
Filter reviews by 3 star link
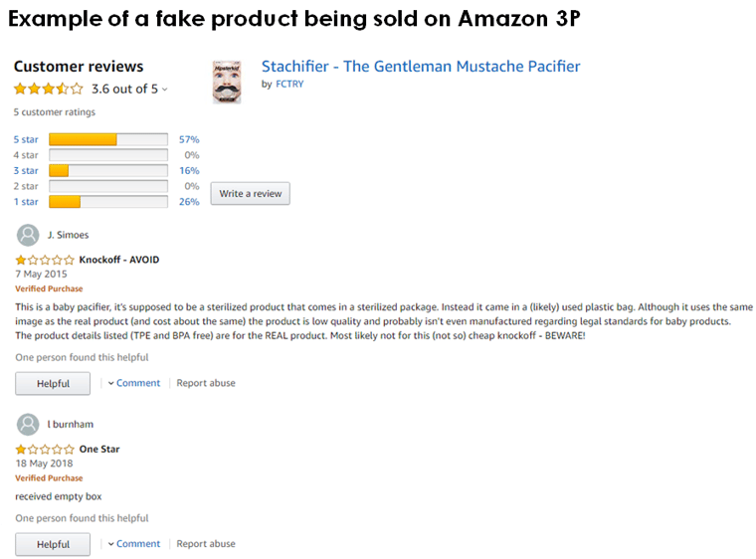tap(26, 171)
